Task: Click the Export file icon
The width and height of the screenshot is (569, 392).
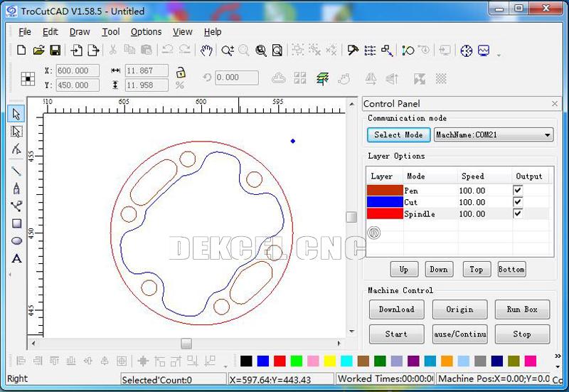Action: pos(93,50)
